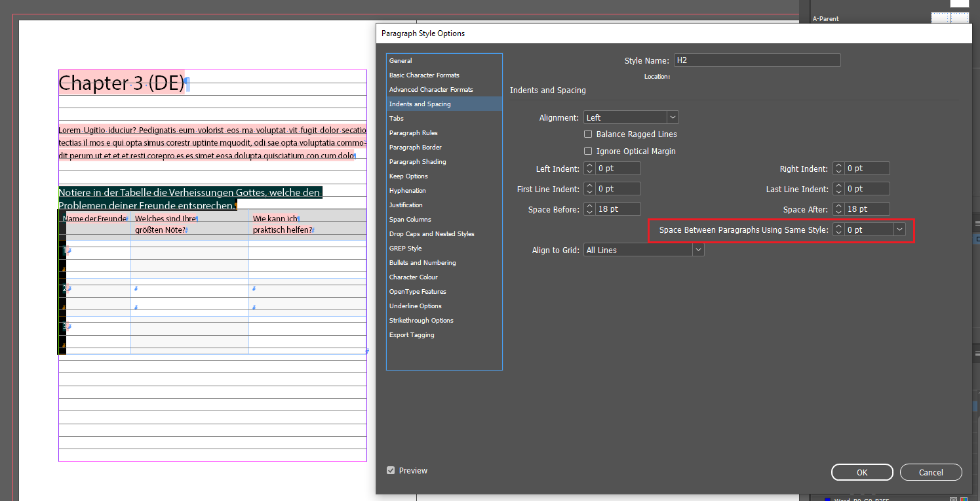Cancel the Paragraph Style Options dialog

931,472
